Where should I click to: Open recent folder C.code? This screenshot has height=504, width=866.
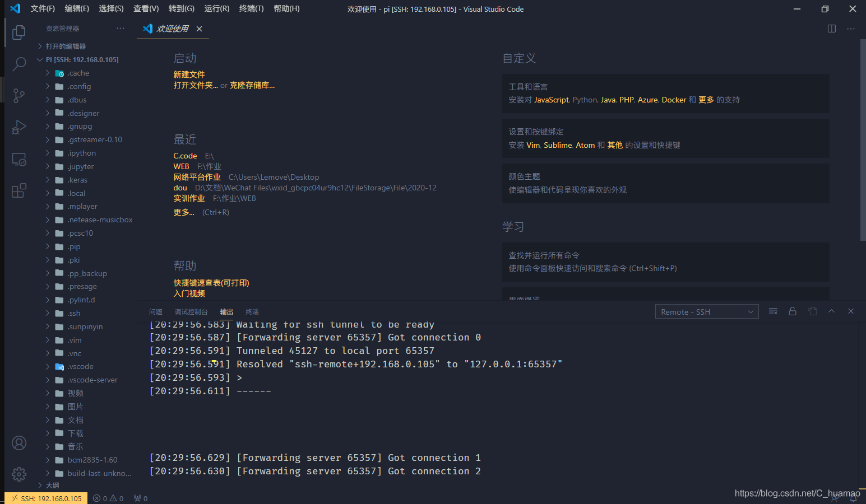click(x=185, y=156)
